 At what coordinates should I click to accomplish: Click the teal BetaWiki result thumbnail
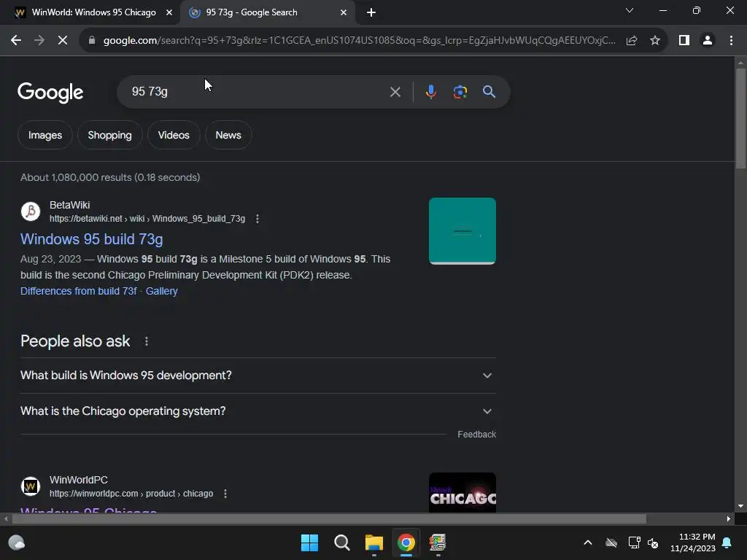[x=462, y=231]
